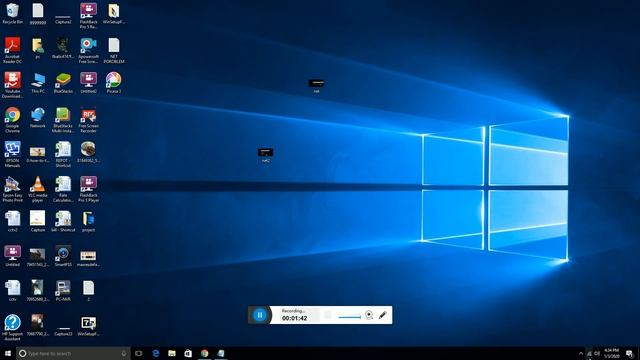Select the REPOT - Shortcut icon
This screenshot has width=640, height=360.
coord(63,154)
